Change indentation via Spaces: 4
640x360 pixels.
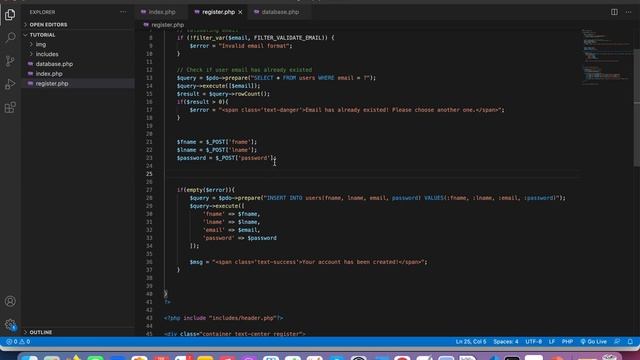[505, 342]
